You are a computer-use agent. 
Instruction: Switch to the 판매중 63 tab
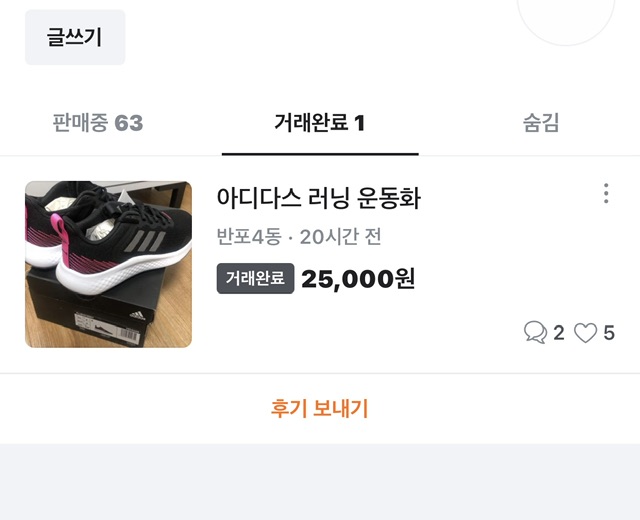[98, 123]
